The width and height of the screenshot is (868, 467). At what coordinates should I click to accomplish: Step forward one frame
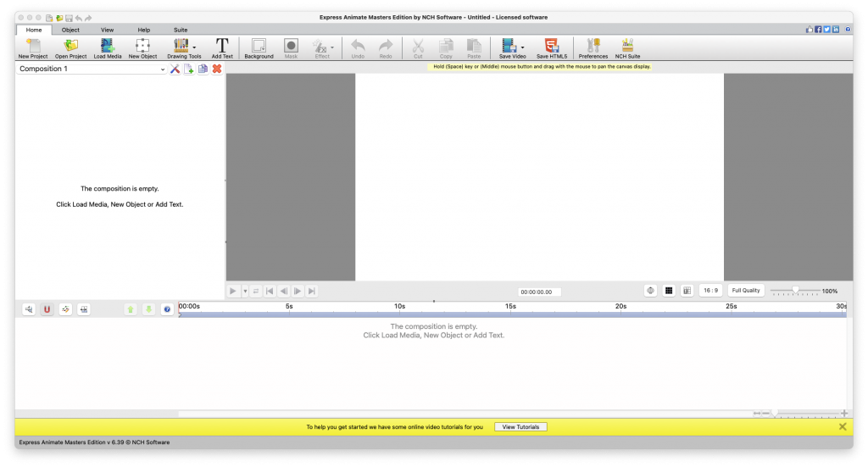298,291
